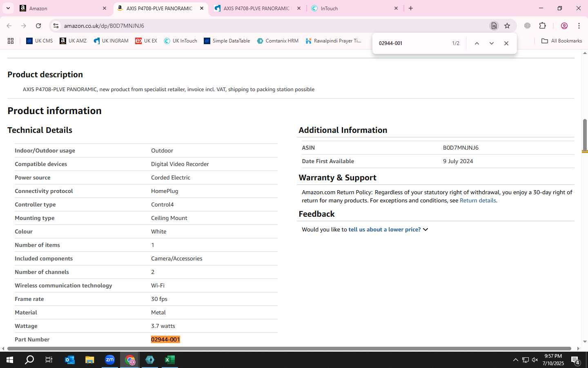Open the UK CMS bookmark
Viewport: 588px width, 368px height.
(x=40, y=41)
